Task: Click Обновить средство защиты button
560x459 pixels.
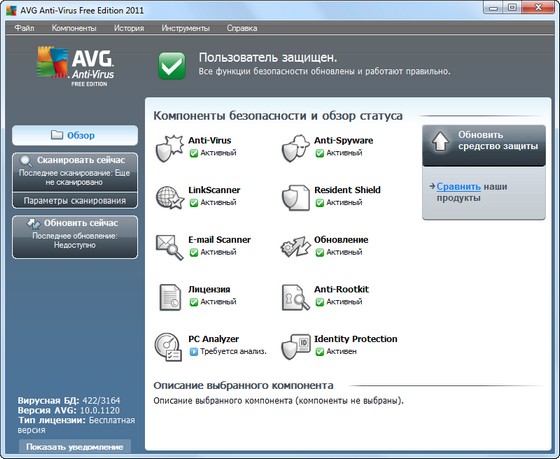Action: [x=484, y=145]
